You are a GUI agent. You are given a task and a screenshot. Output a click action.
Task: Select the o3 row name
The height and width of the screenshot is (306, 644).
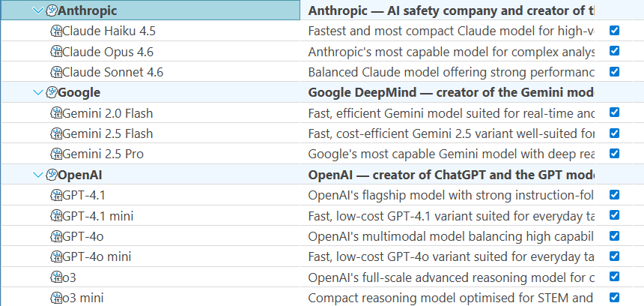point(69,277)
